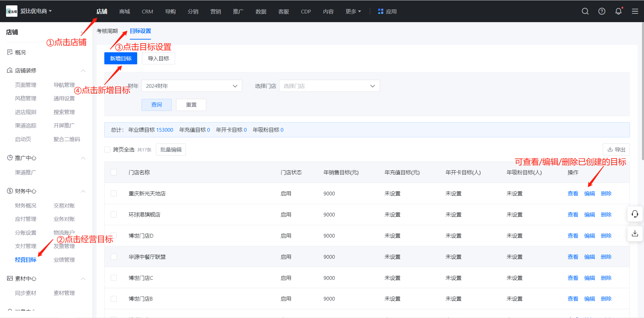Click 编辑 for 环球港旗舰店

(x=590, y=214)
